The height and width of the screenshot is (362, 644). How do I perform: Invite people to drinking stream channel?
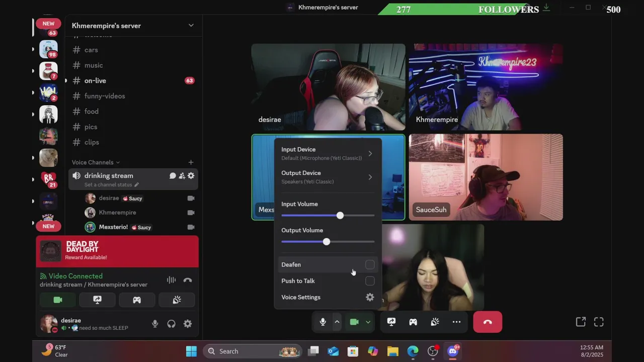click(182, 175)
